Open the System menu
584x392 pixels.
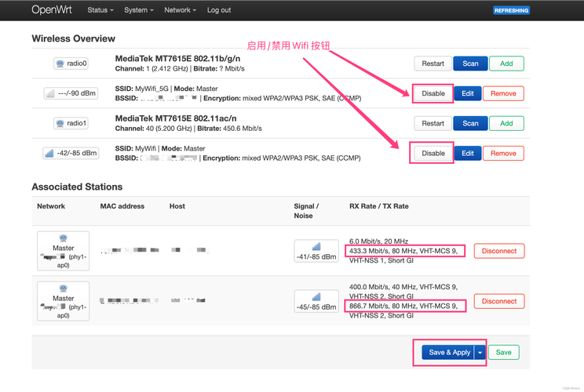click(x=139, y=10)
